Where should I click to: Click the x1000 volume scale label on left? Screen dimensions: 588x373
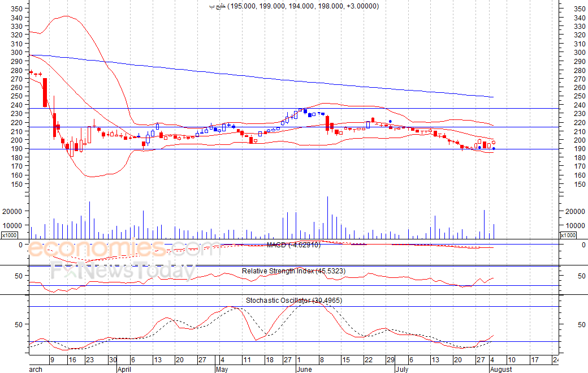9,235
